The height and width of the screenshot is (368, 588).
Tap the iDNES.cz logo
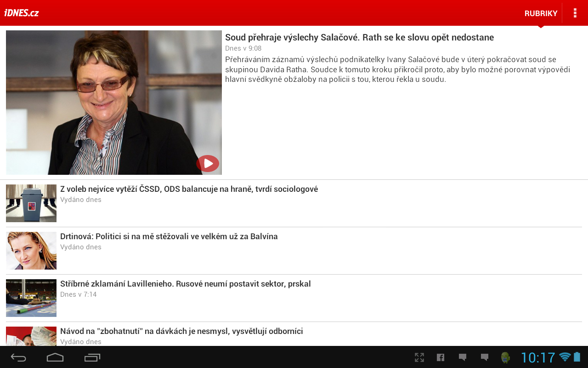click(x=21, y=12)
